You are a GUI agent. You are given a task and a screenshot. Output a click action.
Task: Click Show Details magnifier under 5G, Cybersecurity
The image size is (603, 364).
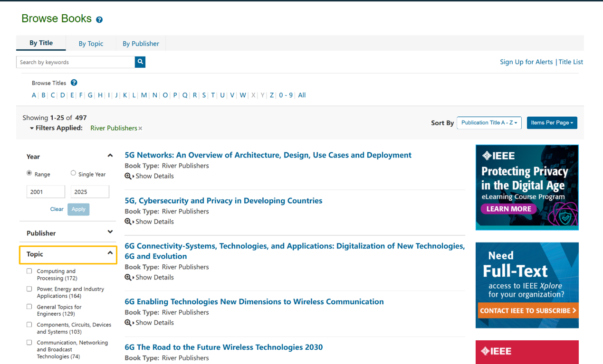point(128,222)
